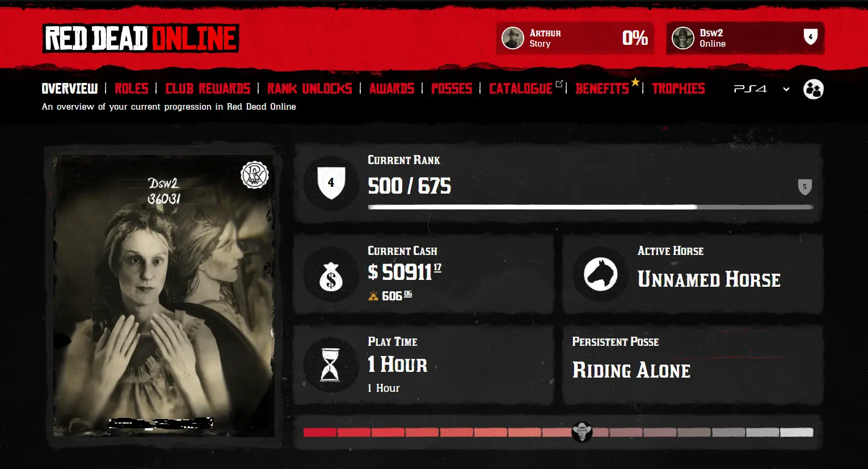Open the Club Rewards tab
This screenshot has width=868, height=469.
(x=208, y=89)
